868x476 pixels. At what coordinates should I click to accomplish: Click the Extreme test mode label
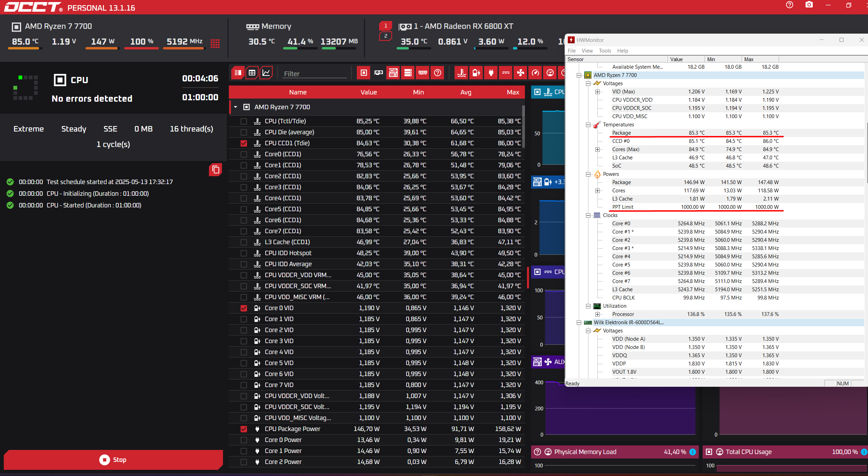coord(28,129)
